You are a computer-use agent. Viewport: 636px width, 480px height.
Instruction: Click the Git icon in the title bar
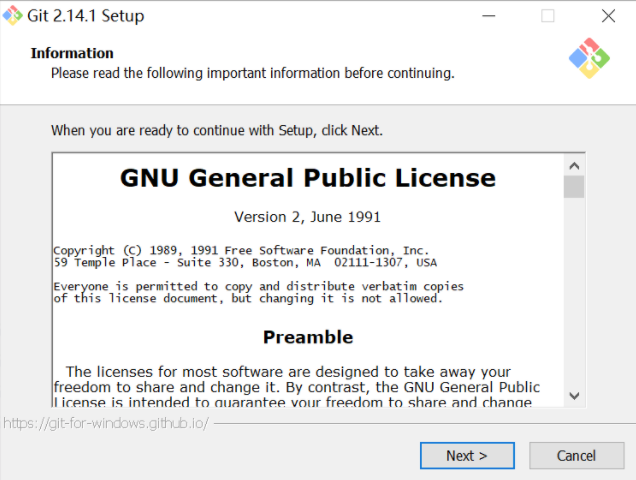pos(13,15)
